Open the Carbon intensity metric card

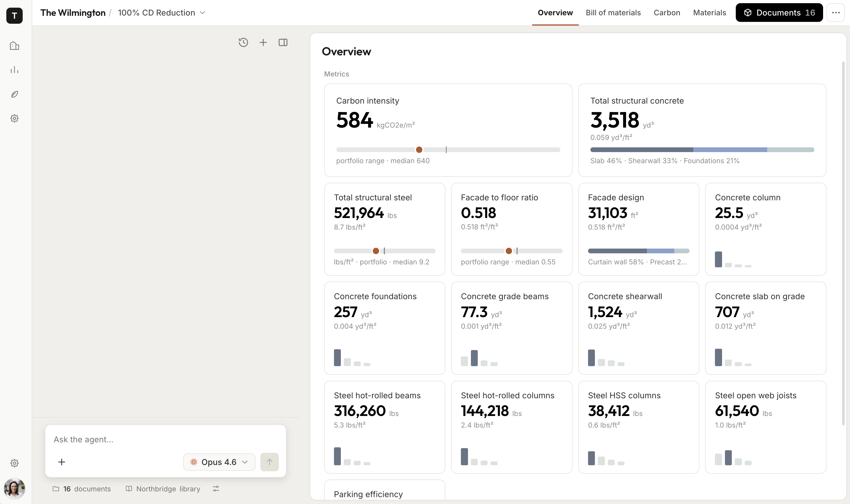coord(448,130)
